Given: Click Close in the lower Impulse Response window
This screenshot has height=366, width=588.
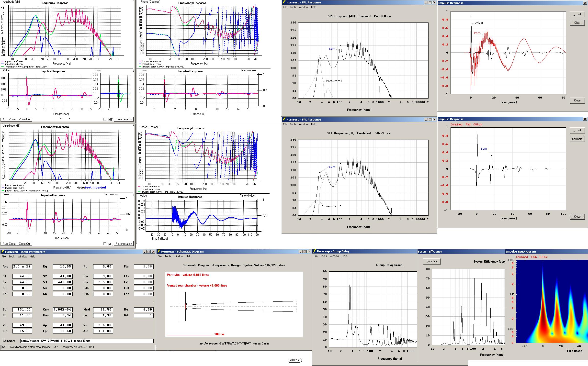Looking at the screenshot, I should click(577, 217).
